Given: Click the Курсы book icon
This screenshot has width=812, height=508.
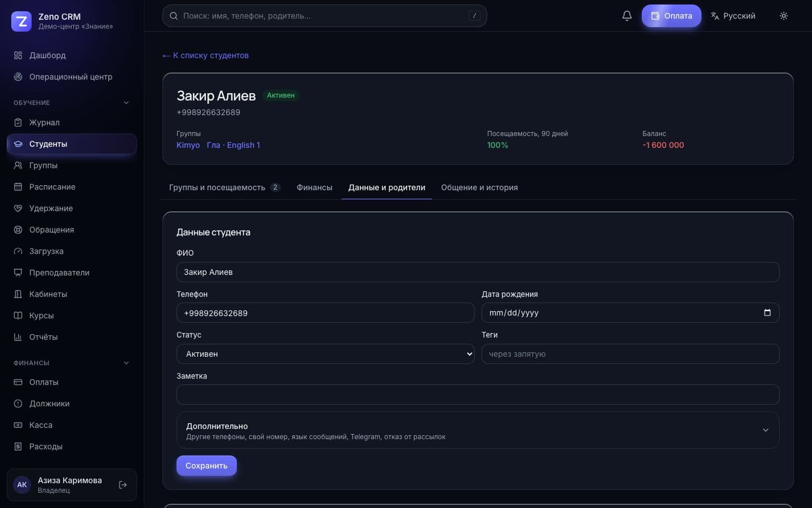Looking at the screenshot, I should pyautogui.click(x=18, y=316).
